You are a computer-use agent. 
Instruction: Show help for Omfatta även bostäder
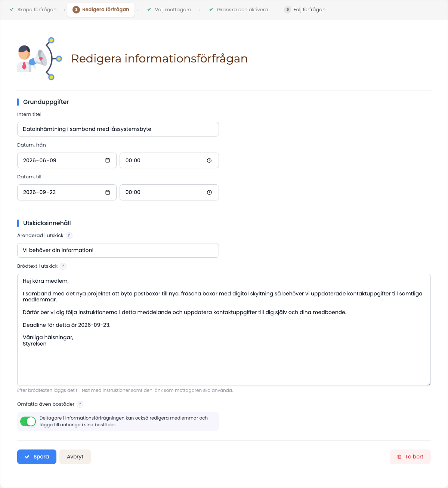point(80,404)
